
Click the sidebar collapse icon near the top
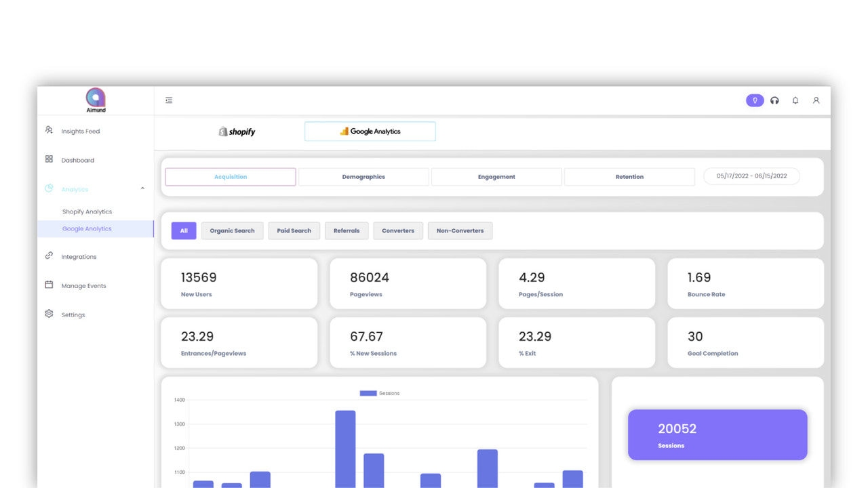[x=169, y=100]
